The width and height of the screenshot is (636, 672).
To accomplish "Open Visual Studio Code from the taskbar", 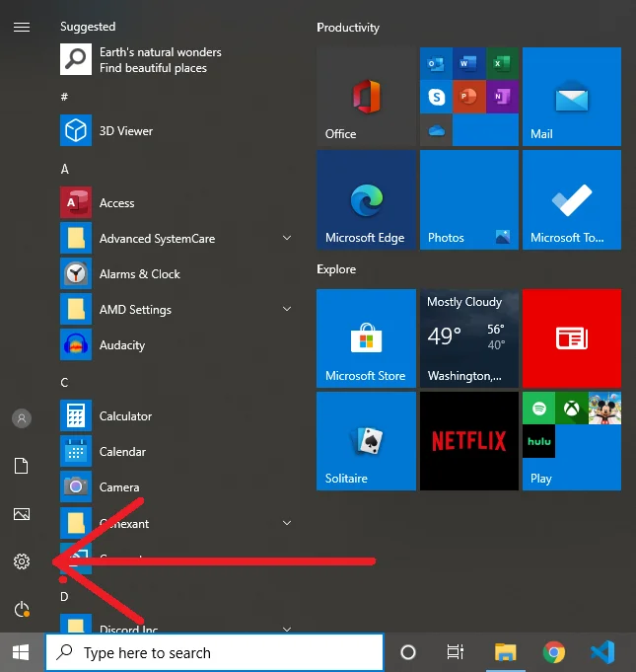I will coord(602,652).
